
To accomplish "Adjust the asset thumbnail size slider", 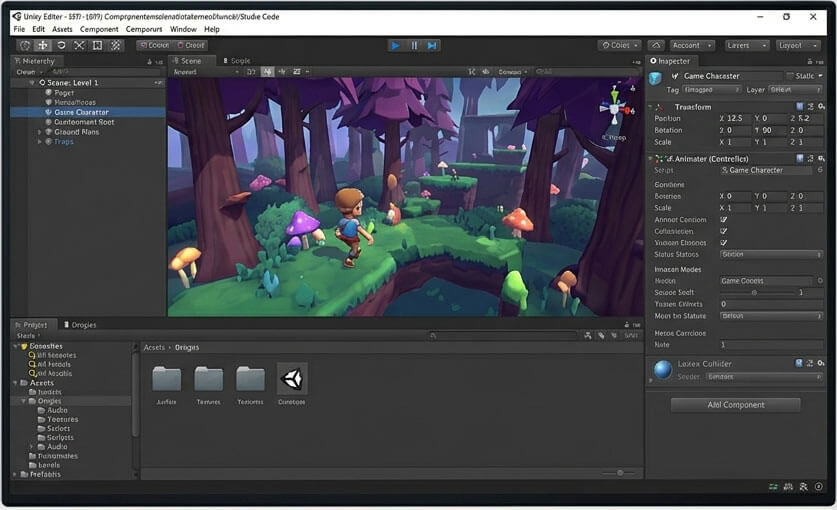I will (x=619, y=473).
